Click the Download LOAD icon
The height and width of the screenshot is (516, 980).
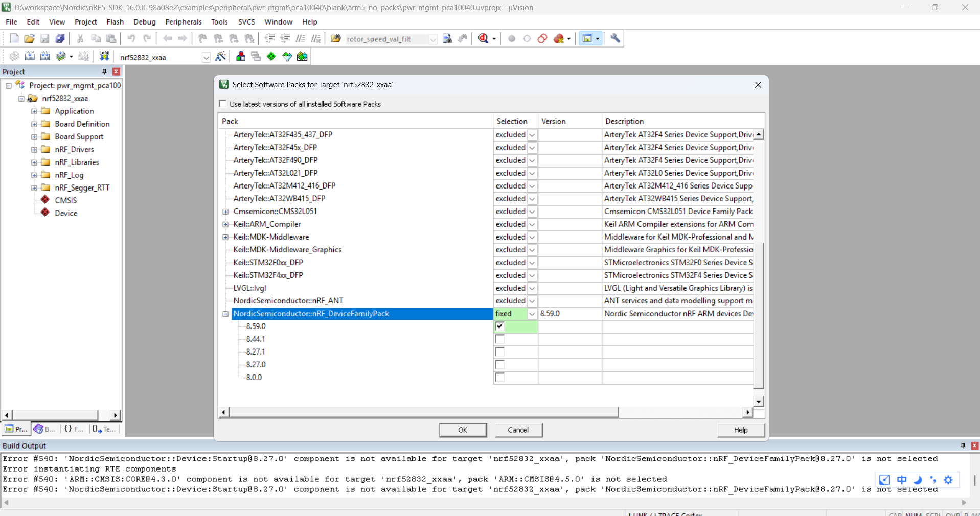click(x=104, y=57)
